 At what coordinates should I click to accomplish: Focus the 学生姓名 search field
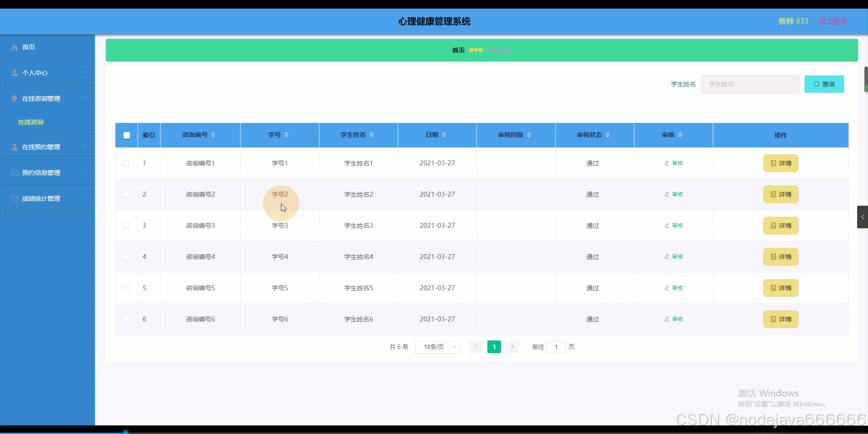pyautogui.click(x=750, y=84)
